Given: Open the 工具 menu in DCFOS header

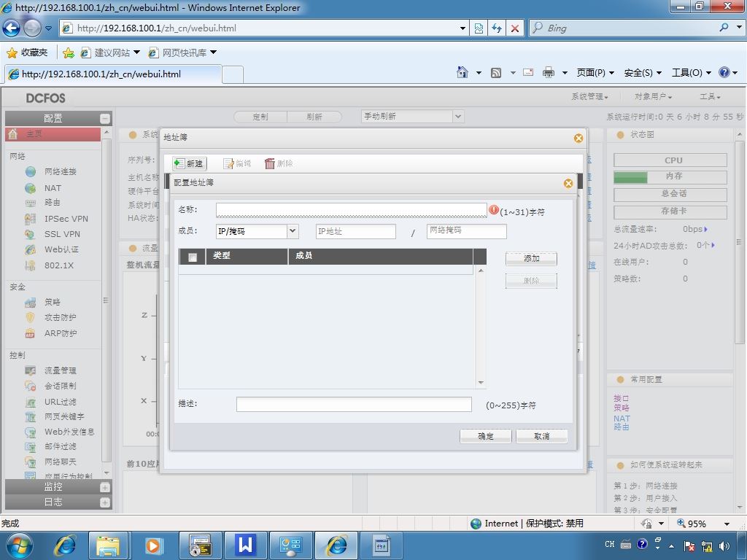Looking at the screenshot, I should [x=710, y=97].
